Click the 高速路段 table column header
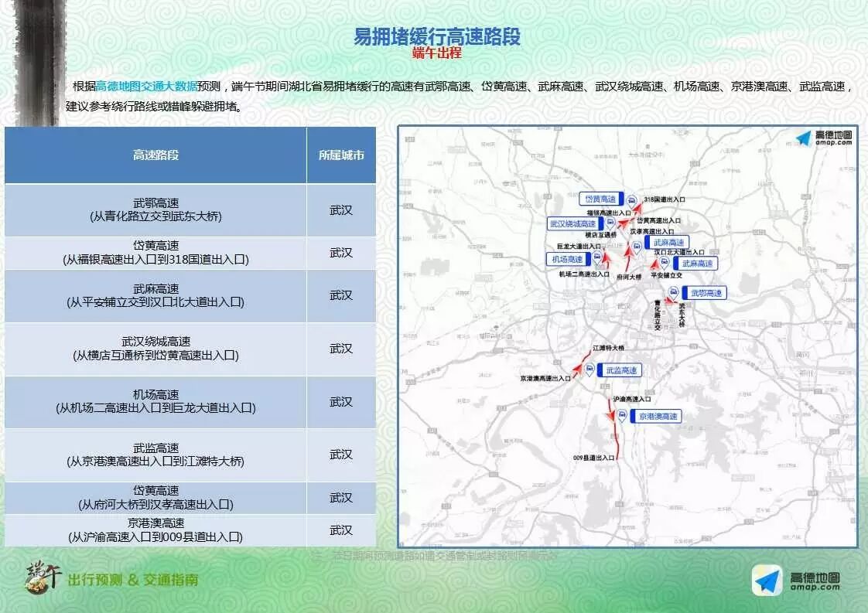The image size is (868, 613). (x=155, y=155)
